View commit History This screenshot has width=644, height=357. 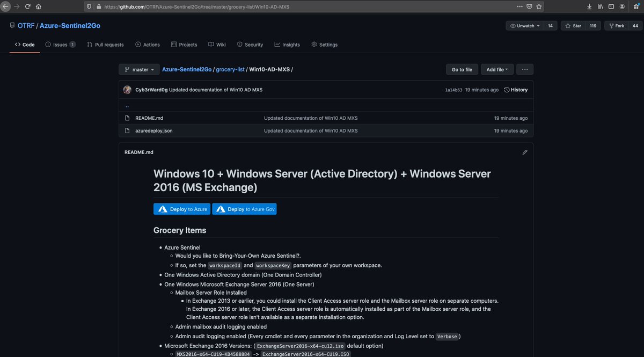(516, 90)
